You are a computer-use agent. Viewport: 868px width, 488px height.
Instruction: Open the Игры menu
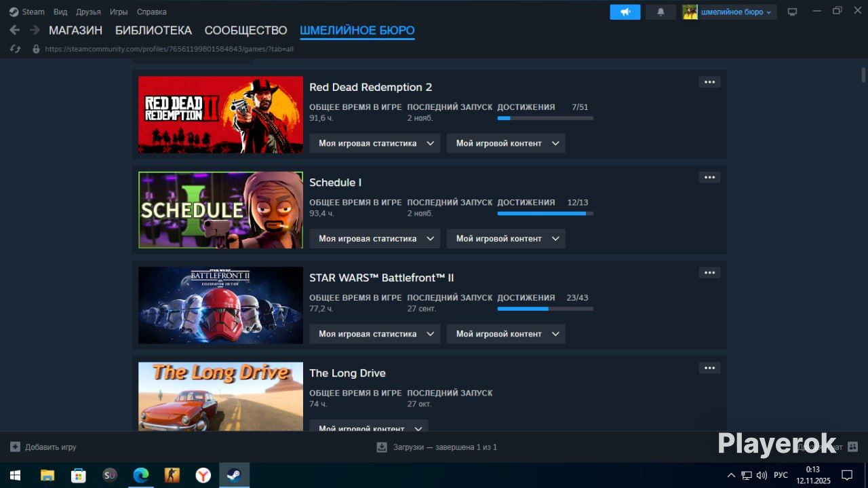click(119, 12)
